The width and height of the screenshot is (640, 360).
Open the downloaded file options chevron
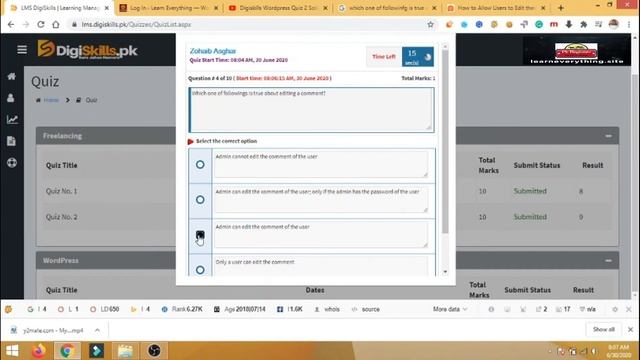point(97,330)
